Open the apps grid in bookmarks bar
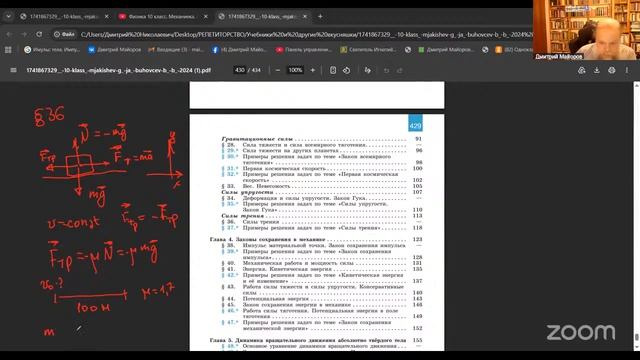Screen dimensions: 640x360 pos(8,50)
